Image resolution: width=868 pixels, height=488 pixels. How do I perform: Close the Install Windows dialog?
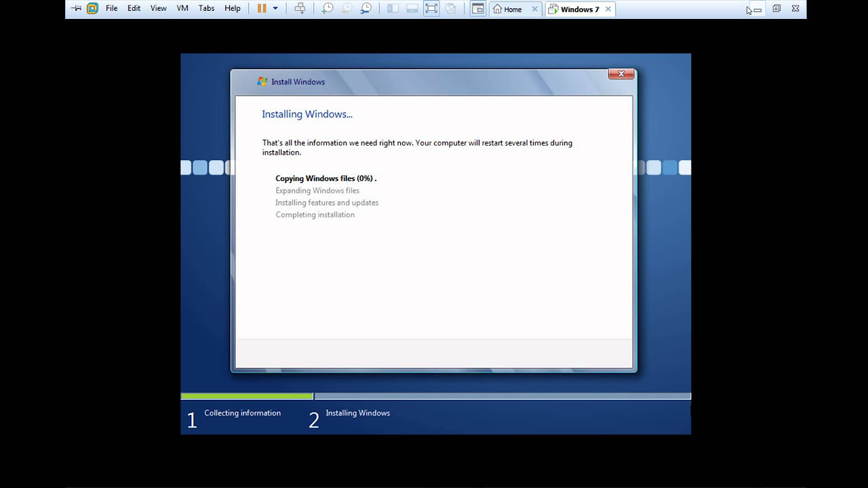[621, 74]
